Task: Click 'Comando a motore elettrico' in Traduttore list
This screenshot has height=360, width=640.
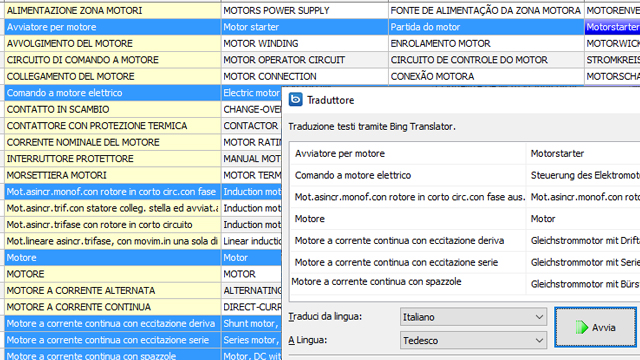Action: 353,175
